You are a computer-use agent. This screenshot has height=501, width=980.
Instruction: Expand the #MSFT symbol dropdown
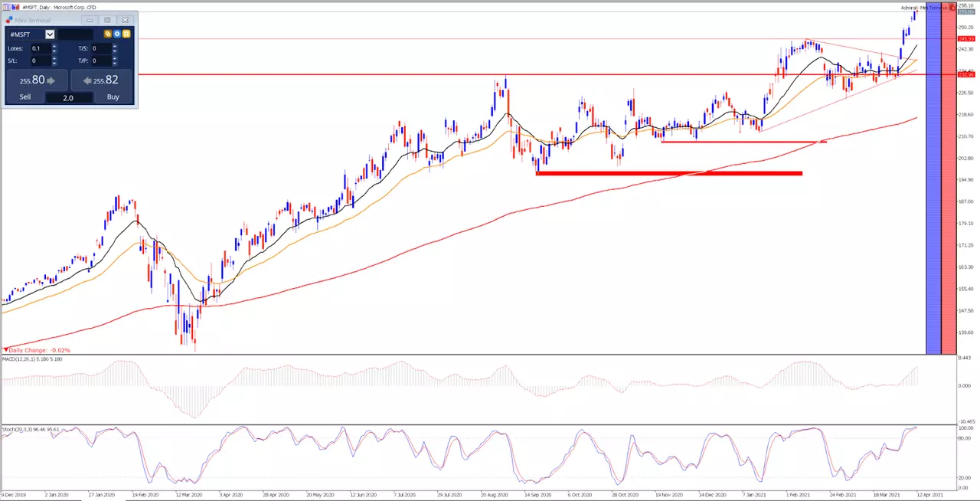point(50,34)
